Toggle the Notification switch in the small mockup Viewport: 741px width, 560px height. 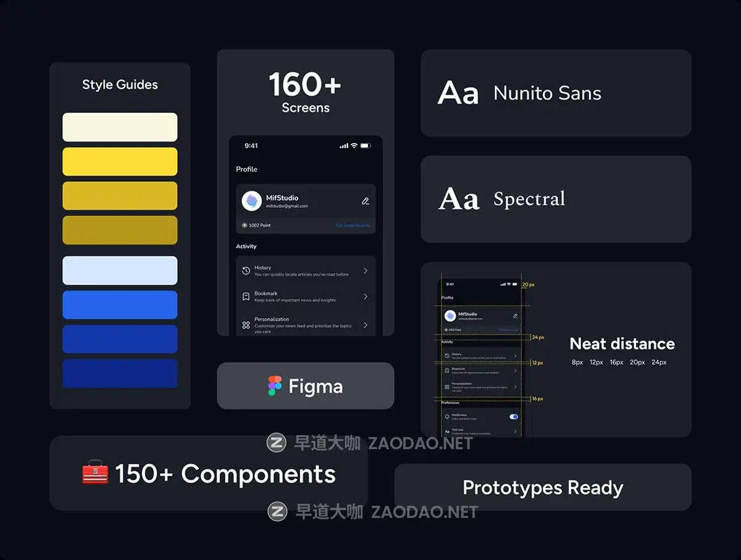coord(514,417)
